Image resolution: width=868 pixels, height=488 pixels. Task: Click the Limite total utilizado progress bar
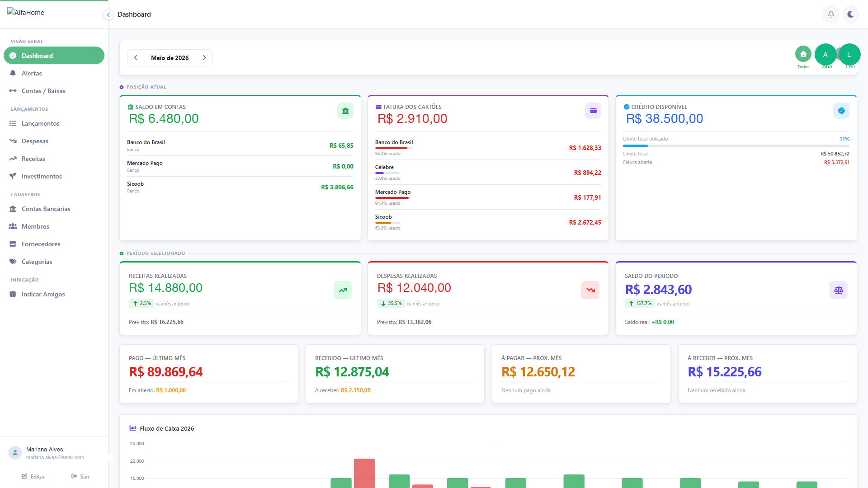tap(736, 146)
